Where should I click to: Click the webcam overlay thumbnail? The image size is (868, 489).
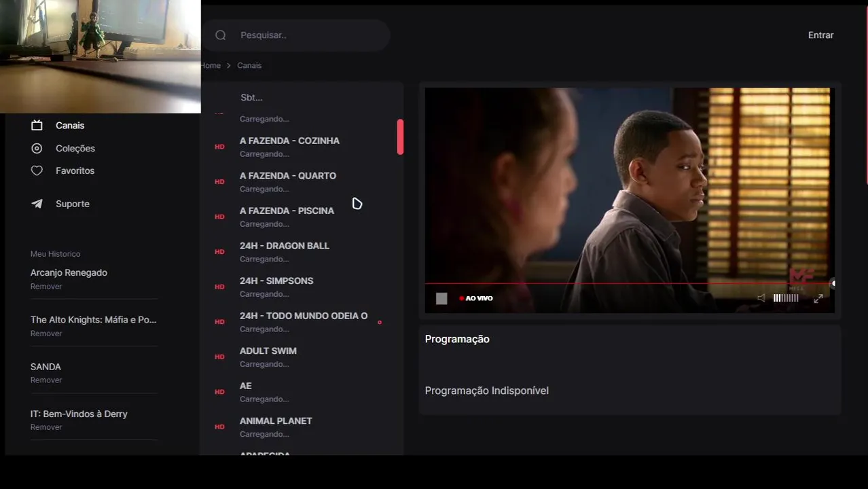(x=101, y=56)
